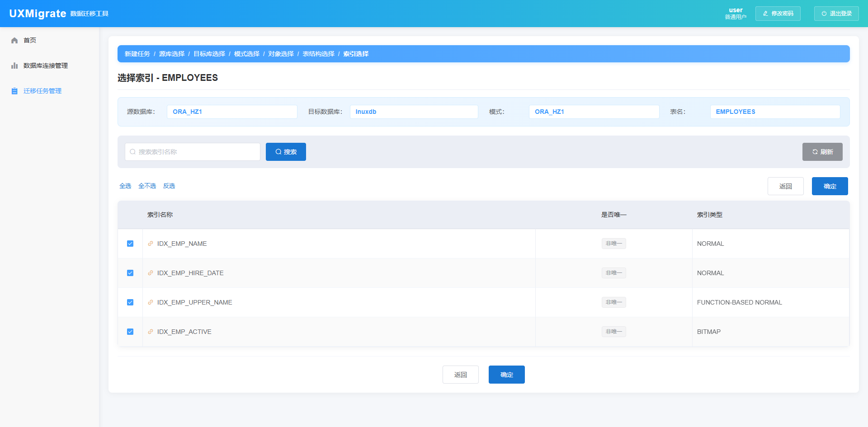Click the home icon in sidebar
This screenshot has height=427, width=868.
coord(14,41)
